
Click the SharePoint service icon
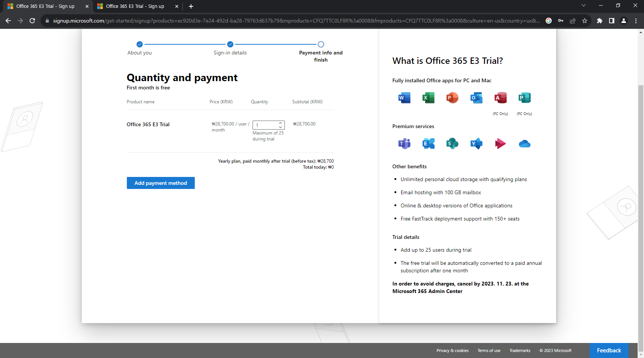point(452,144)
